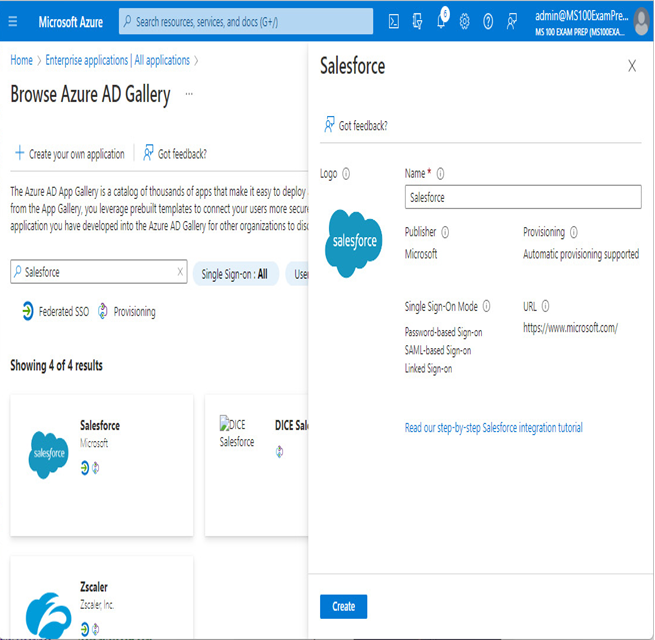Open Cloud Shell from the top bar
655x640 pixels.
click(x=394, y=21)
